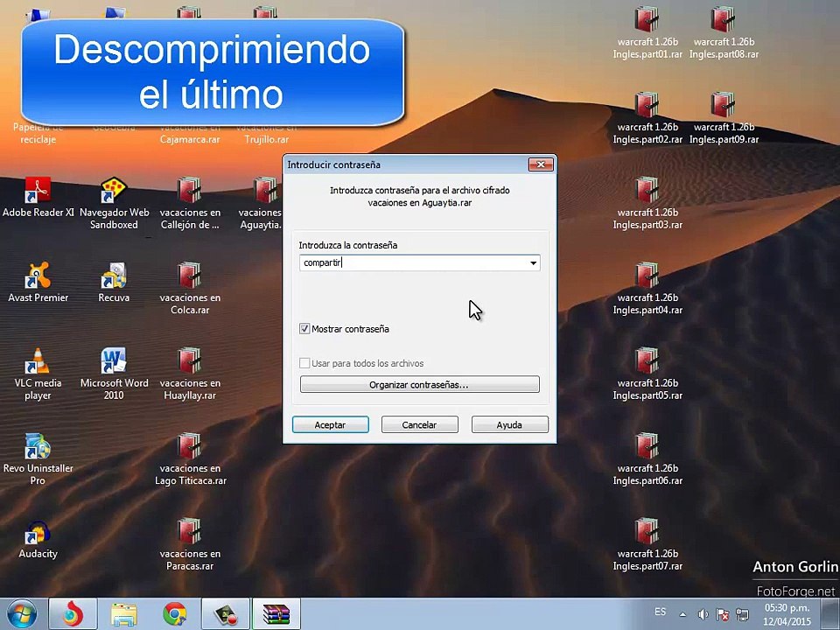840x630 pixels.
Task: Click the Cancelar button
Action: pyautogui.click(x=419, y=424)
